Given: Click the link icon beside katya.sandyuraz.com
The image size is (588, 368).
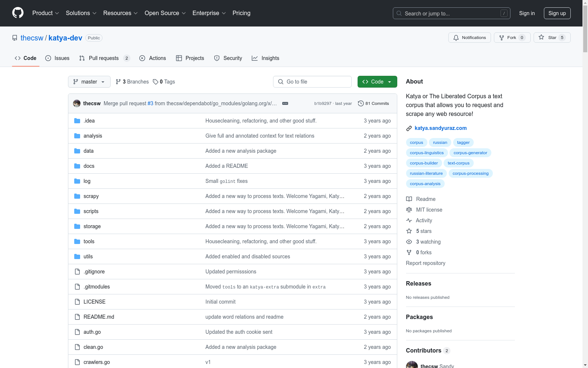Looking at the screenshot, I should pyautogui.click(x=409, y=128).
